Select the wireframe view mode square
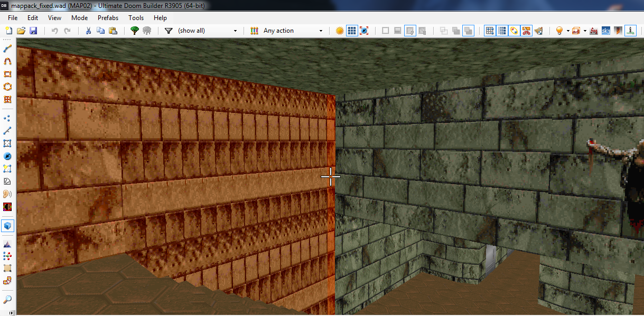Screen dimensions: 644x316 click(386, 31)
